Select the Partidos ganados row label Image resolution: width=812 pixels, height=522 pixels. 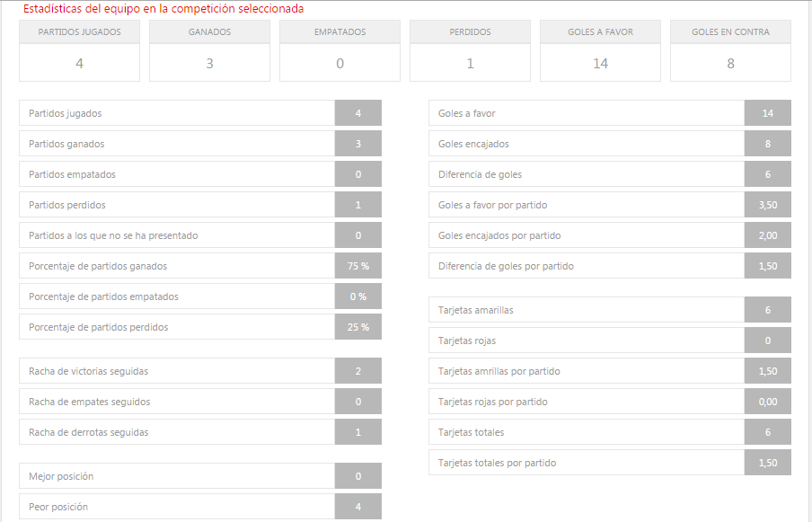(x=66, y=144)
